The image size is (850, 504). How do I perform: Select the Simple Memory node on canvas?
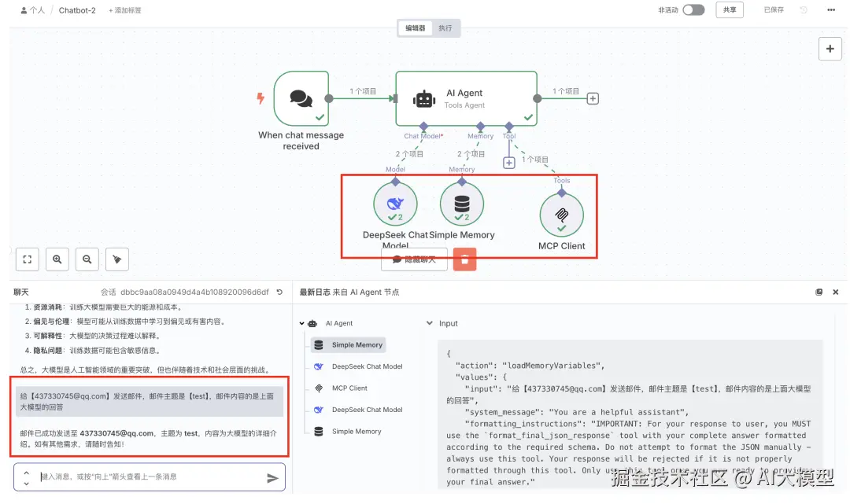pyautogui.click(x=462, y=204)
